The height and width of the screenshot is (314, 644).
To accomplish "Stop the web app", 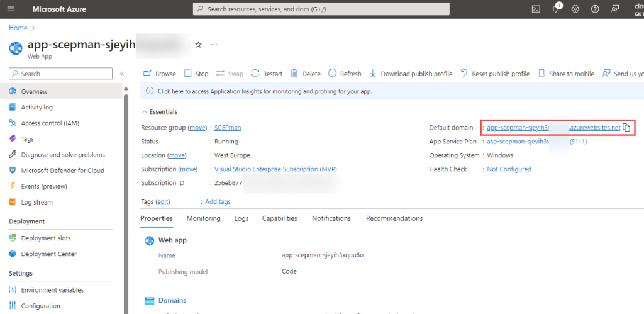I will (x=196, y=74).
